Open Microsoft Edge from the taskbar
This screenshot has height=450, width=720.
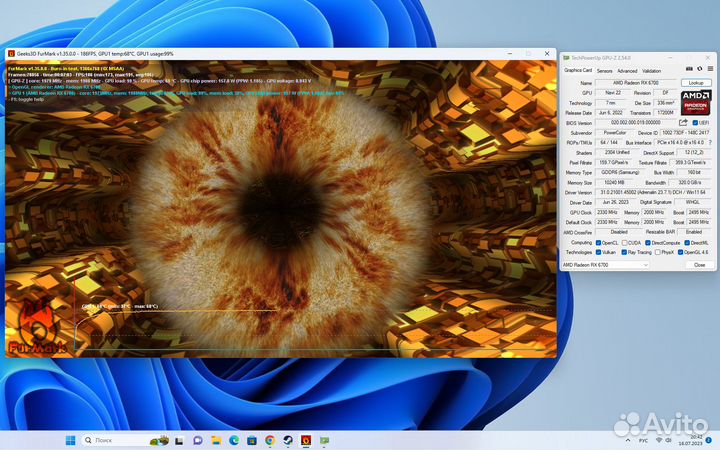pos(229,439)
